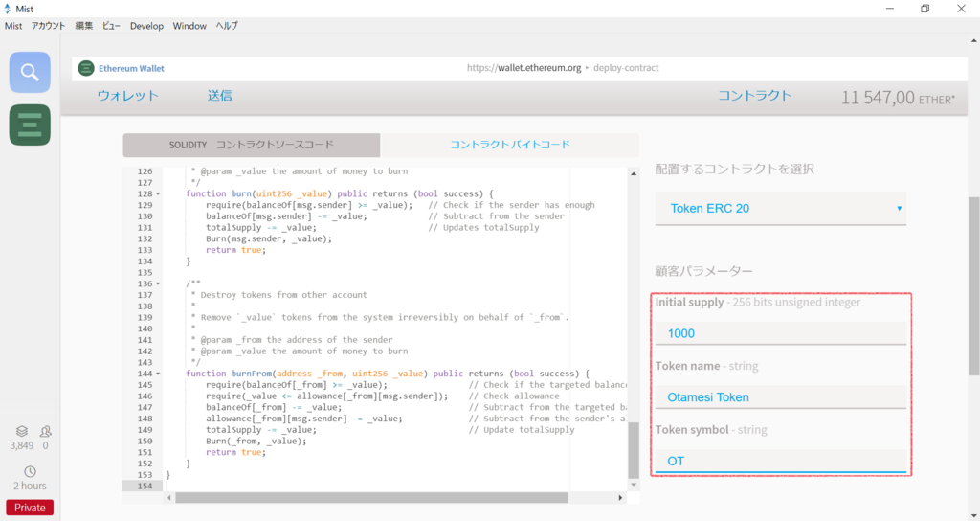Click the totalSupply line at line 149
This screenshot has height=521, width=980.
click(x=261, y=430)
